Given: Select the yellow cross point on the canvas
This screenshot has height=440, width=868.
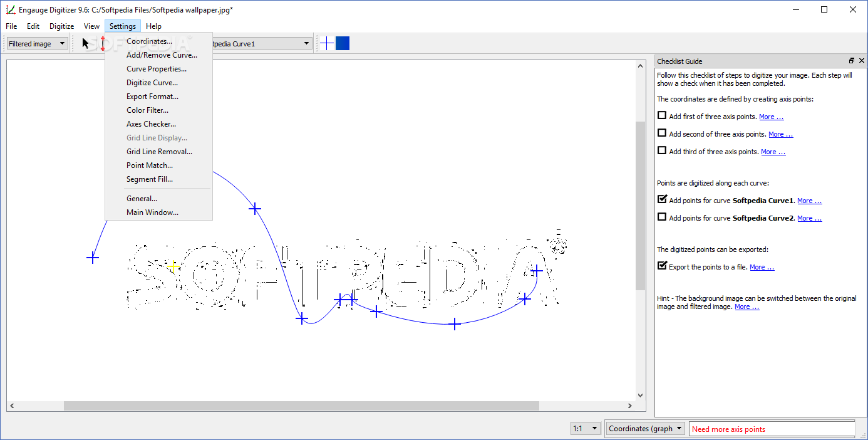Looking at the screenshot, I should 173,266.
